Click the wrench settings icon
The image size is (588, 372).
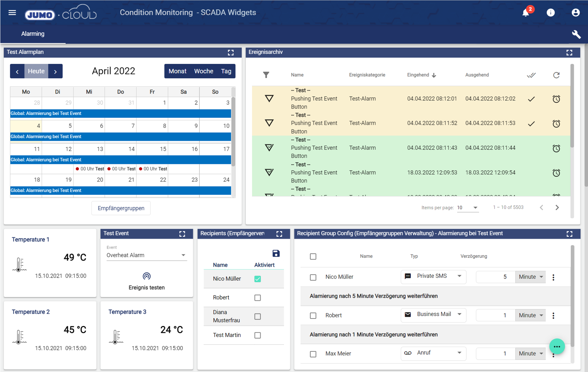pos(576,34)
